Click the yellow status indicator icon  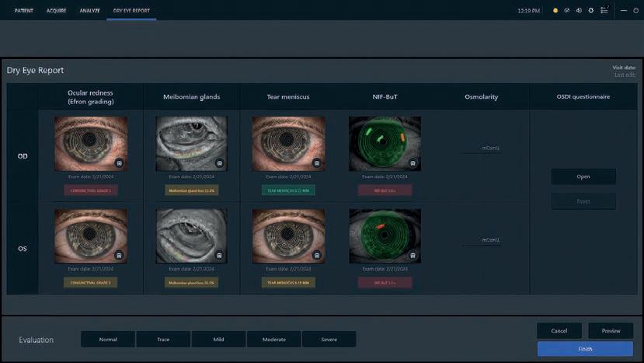555,10
